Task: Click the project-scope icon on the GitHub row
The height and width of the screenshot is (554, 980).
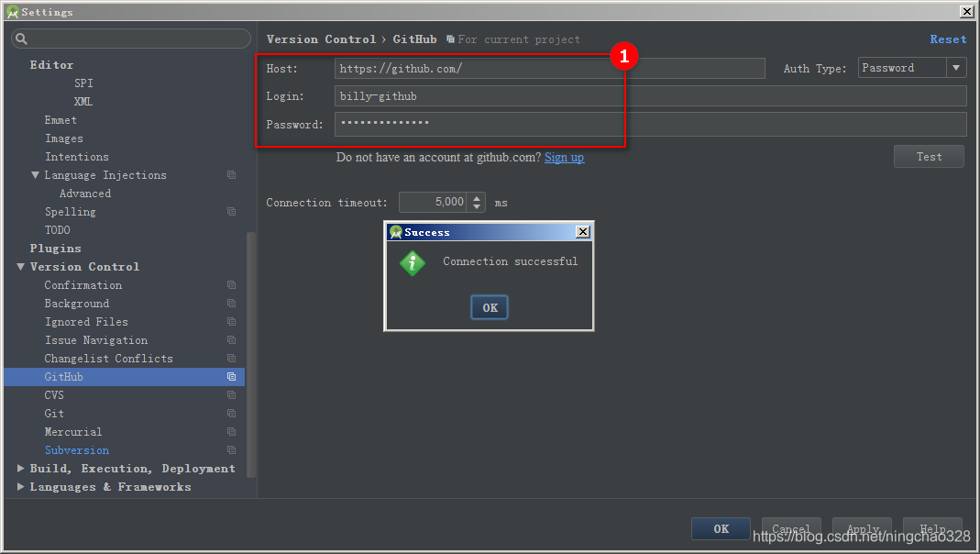Action: point(231,377)
